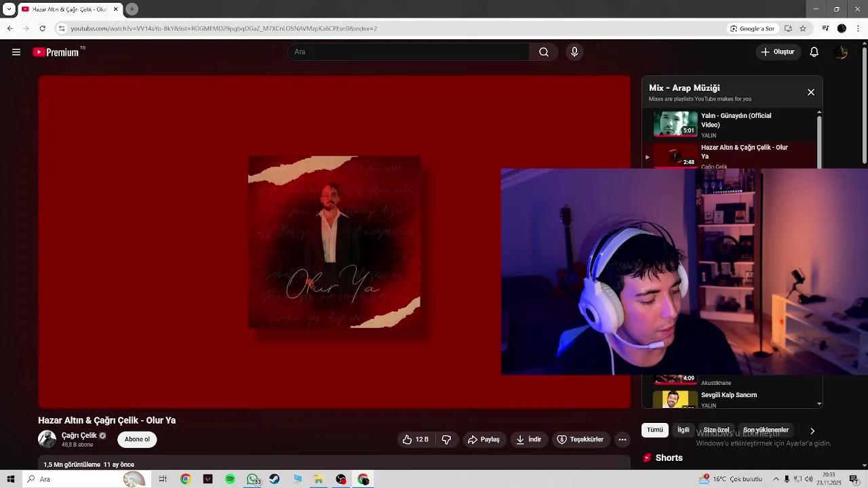Search page with Google'a Sor lens
The height and width of the screenshot is (488, 868).
click(752, 28)
